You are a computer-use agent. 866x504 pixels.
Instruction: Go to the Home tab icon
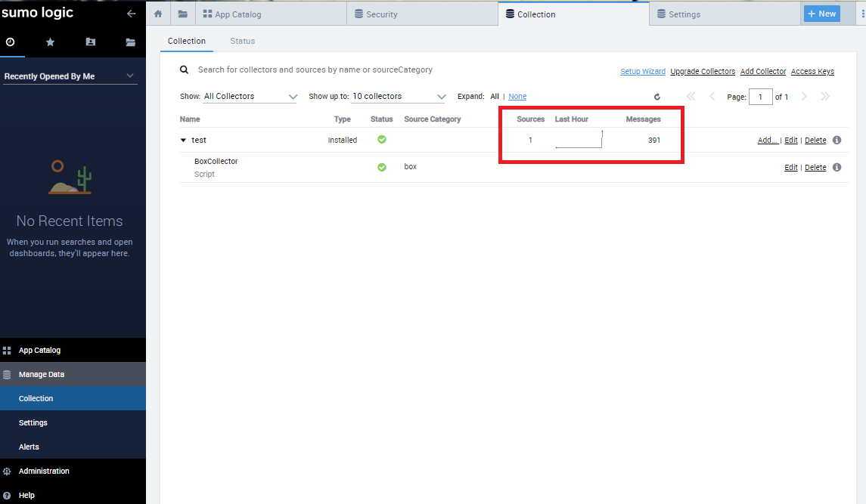click(158, 14)
